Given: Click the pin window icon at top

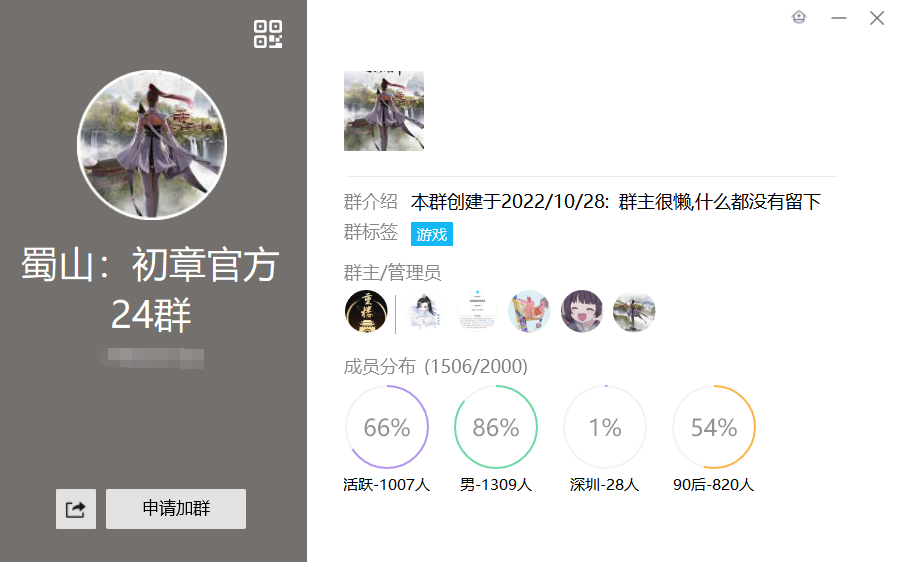Looking at the screenshot, I should tap(799, 18).
